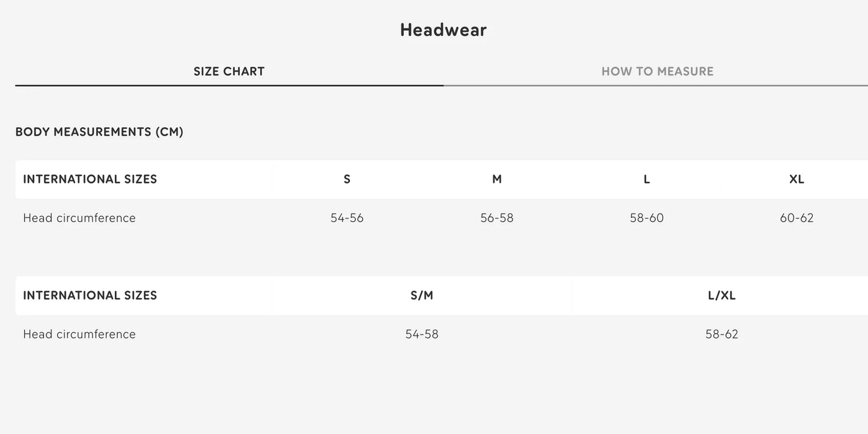Select the M size column header

pyautogui.click(x=497, y=179)
